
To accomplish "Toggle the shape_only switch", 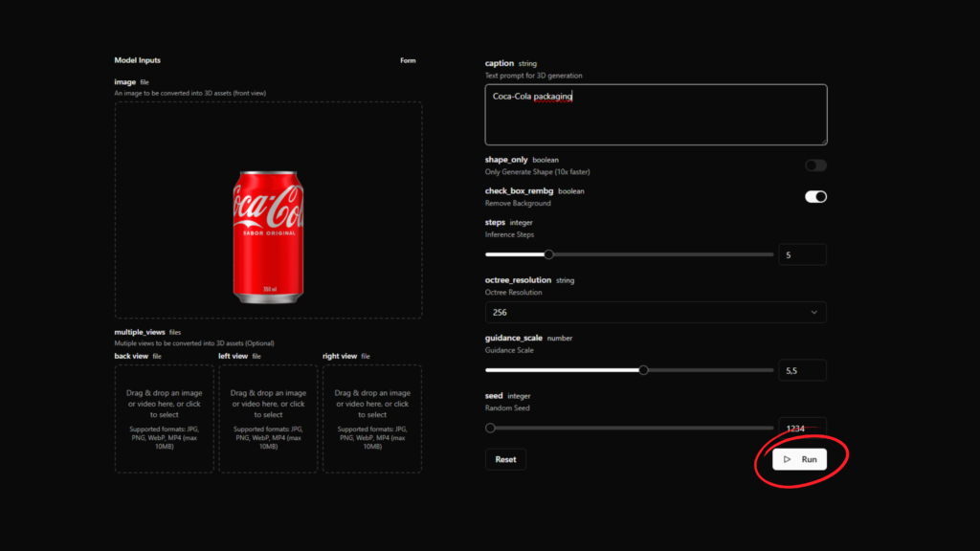I will (x=815, y=165).
